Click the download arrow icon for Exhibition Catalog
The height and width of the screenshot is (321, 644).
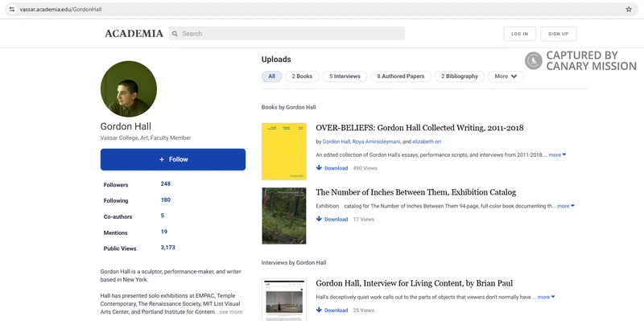[x=319, y=219]
